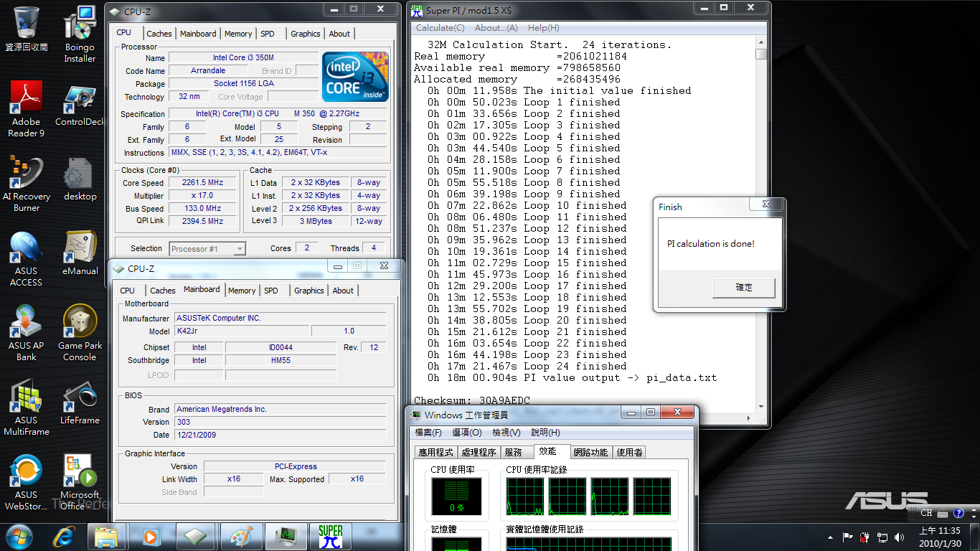Switch to Paint taskbar button
Screen dimensions: 980x551
click(241, 537)
